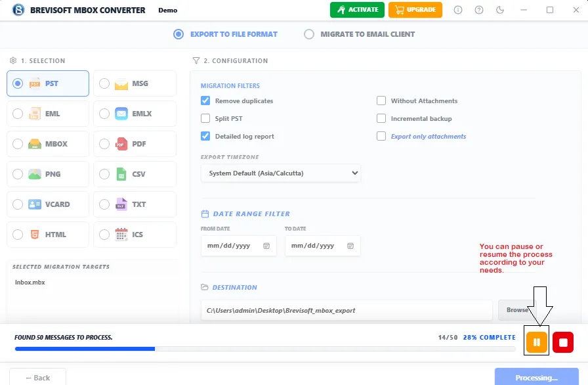Click the PST file format icon
This screenshot has width=588, height=385.
(x=35, y=83)
